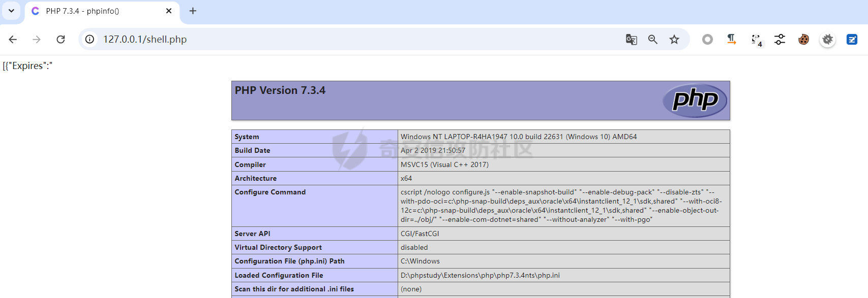Bookmark this page with the star icon
The image size is (868, 298).
(x=674, y=40)
